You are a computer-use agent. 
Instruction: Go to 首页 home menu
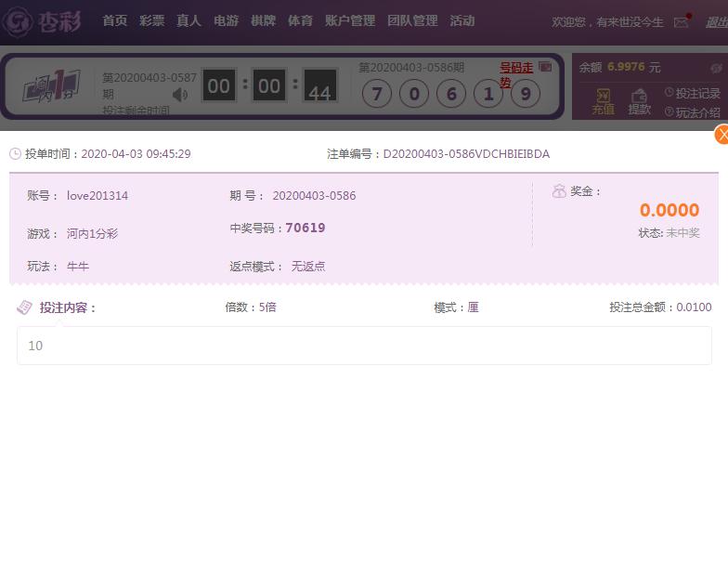[114, 20]
